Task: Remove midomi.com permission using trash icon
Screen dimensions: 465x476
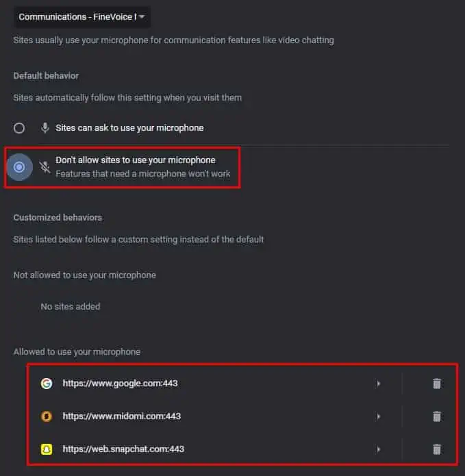Action: click(x=437, y=416)
